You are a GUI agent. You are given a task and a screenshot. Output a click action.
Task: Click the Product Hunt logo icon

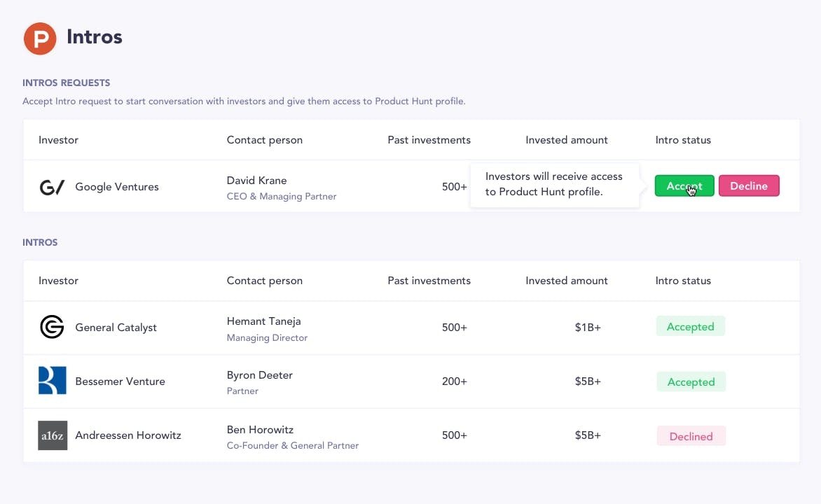40,38
